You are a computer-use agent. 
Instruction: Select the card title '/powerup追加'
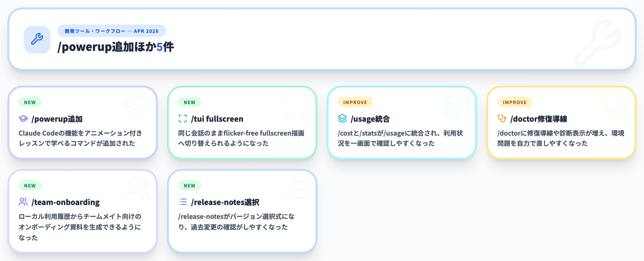[57, 119]
